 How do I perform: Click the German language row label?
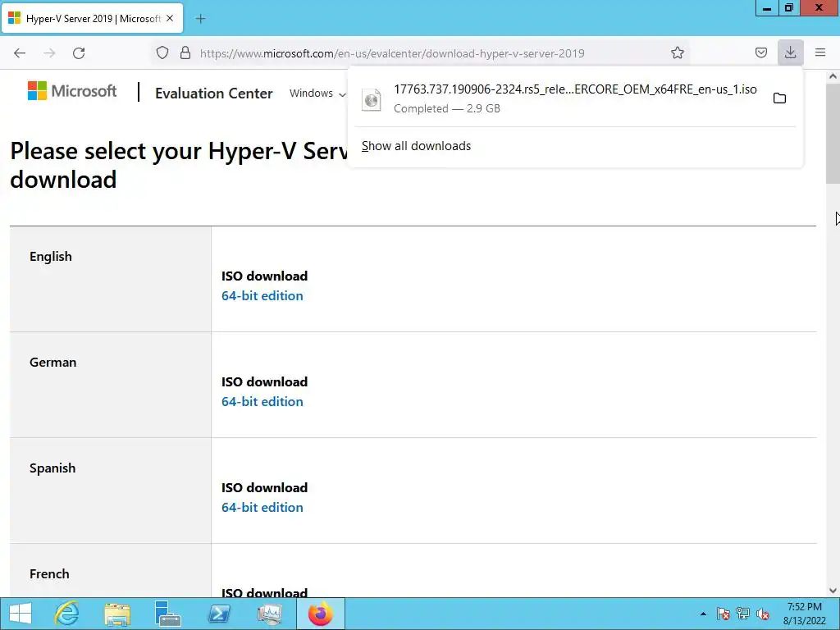tap(53, 363)
